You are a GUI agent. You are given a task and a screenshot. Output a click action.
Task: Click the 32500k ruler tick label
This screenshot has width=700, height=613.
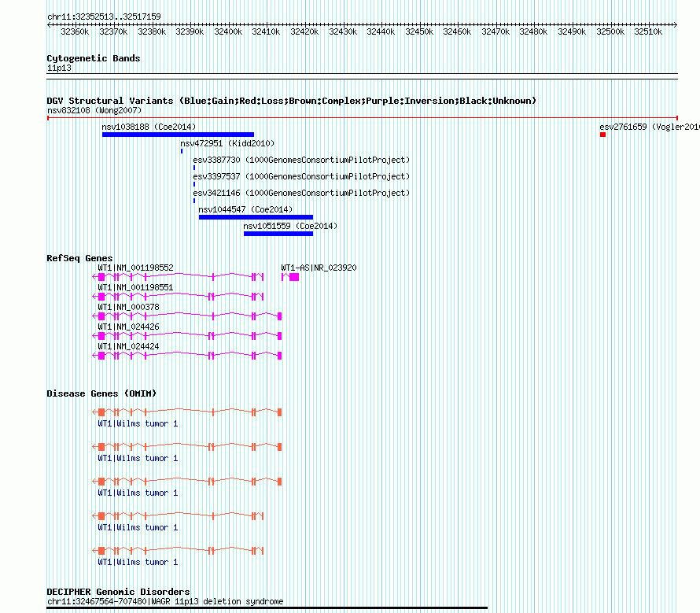point(610,31)
